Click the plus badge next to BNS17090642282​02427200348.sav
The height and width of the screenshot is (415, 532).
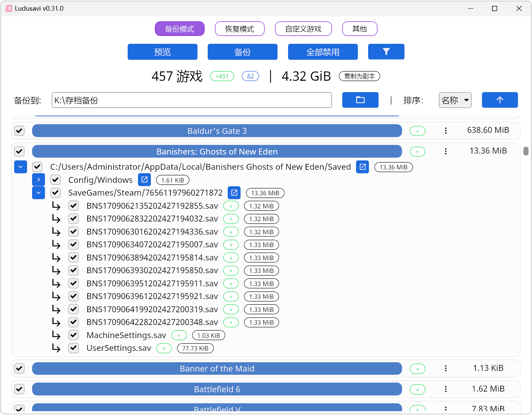pos(231,323)
